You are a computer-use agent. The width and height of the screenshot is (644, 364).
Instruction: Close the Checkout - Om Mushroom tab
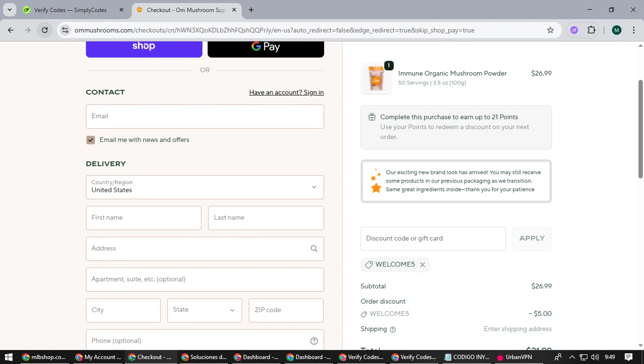tap(234, 10)
